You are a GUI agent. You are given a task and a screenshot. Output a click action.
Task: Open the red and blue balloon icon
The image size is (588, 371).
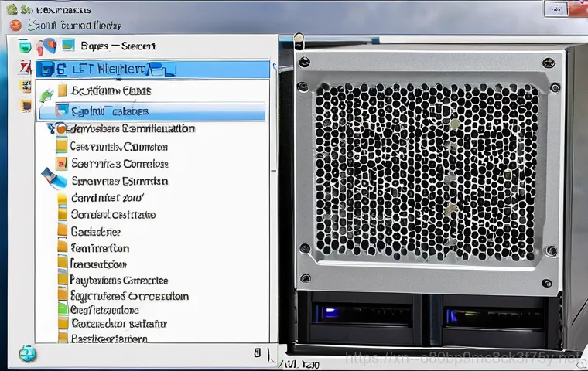coord(46,46)
